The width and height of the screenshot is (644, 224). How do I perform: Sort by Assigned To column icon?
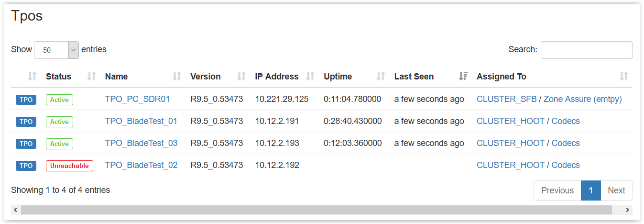(x=623, y=76)
